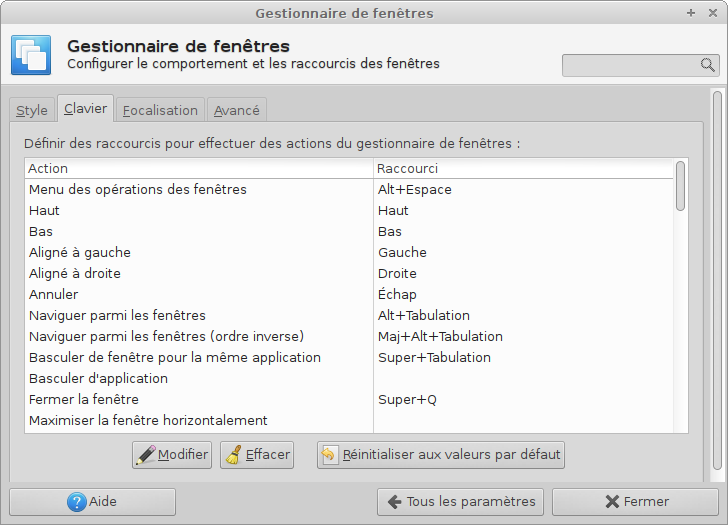Sort by the Raccourci column header
This screenshot has width=728, height=525.
click(x=523, y=169)
